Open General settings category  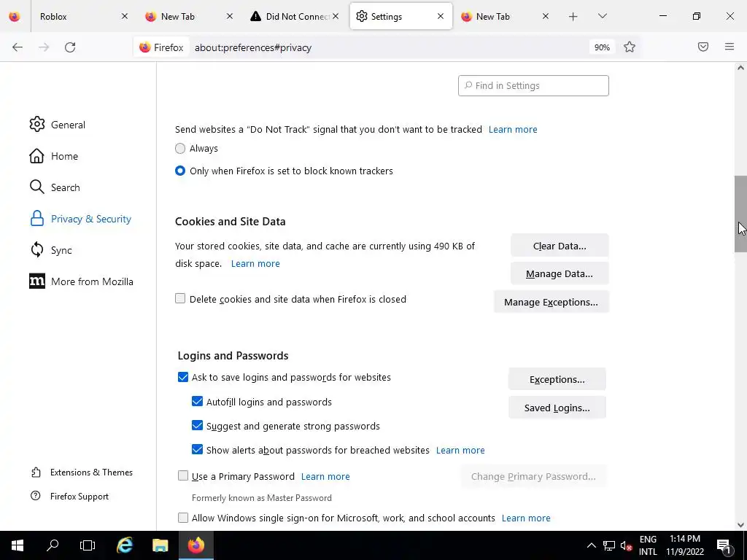(57, 125)
